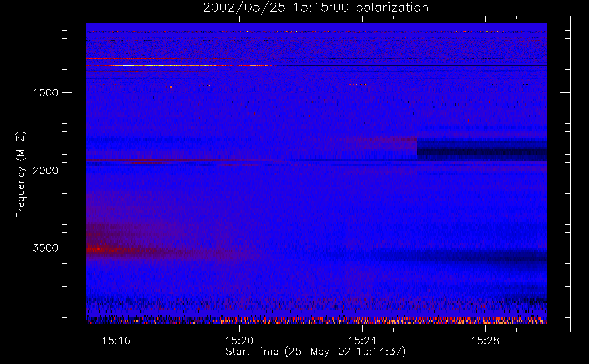Click the plot title '2002/05/25 15:15:00 polarization'
This screenshot has width=589, height=364.
point(316,8)
